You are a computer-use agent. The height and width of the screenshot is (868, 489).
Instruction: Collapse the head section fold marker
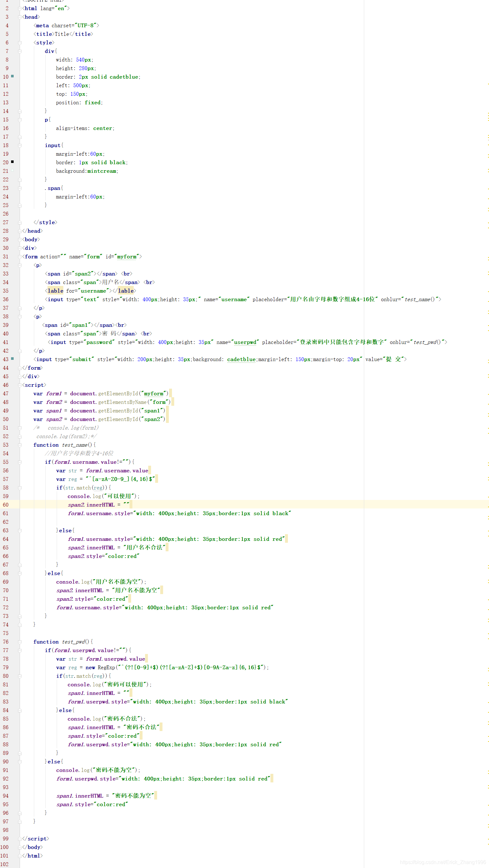pos(20,17)
